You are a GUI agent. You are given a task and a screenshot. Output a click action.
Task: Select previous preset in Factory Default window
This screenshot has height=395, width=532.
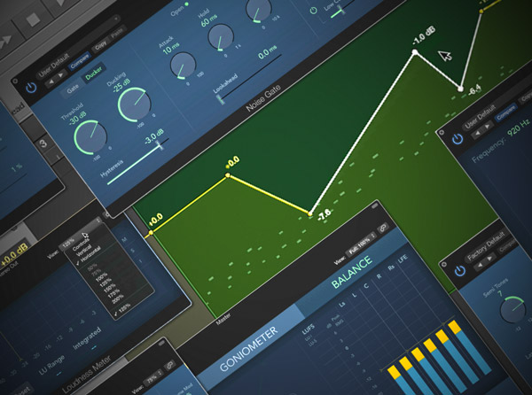(x=480, y=266)
